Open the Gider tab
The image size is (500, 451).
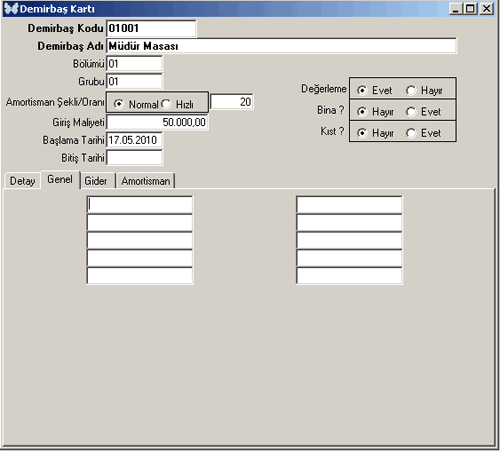[96, 181]
